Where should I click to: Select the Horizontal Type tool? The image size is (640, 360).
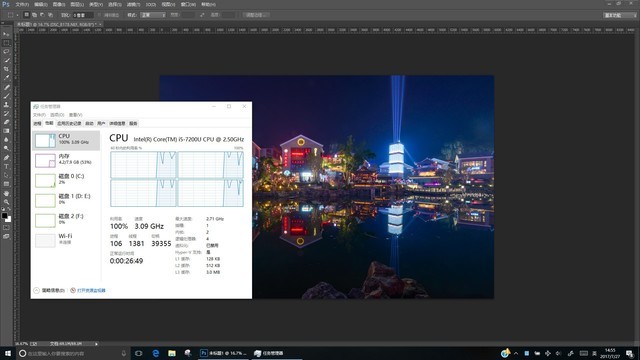6,167
